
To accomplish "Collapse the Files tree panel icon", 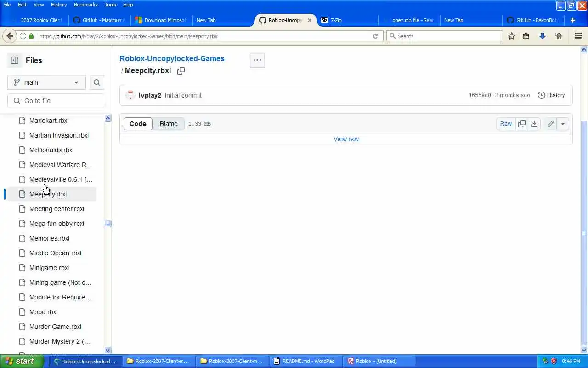I will click(x=15, y=60).
